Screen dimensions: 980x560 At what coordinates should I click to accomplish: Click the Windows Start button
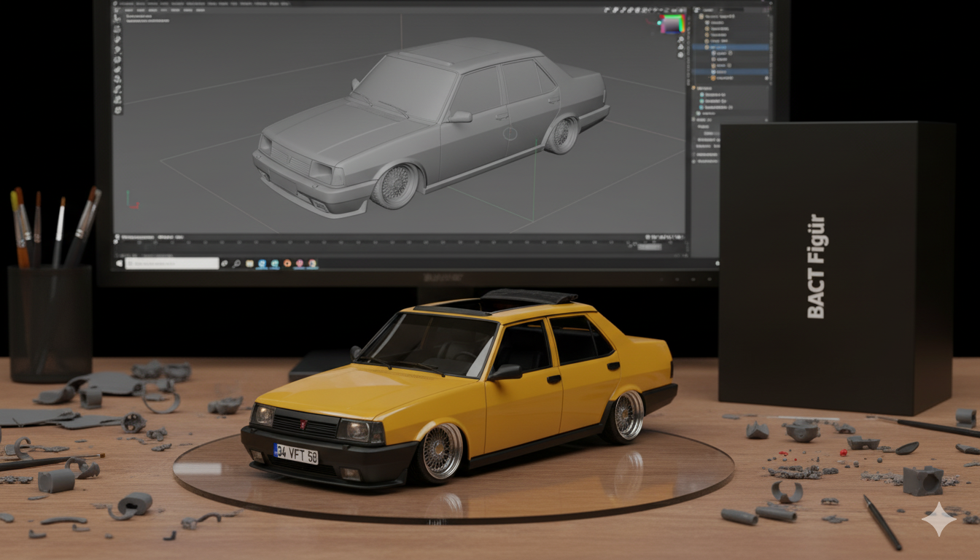tap(118, 263)
